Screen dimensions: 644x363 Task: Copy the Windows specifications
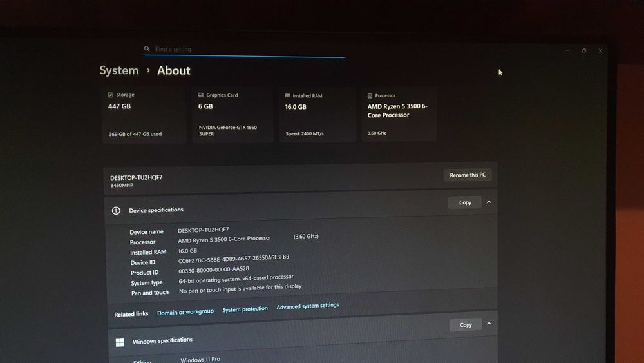(x=466, y=325)
